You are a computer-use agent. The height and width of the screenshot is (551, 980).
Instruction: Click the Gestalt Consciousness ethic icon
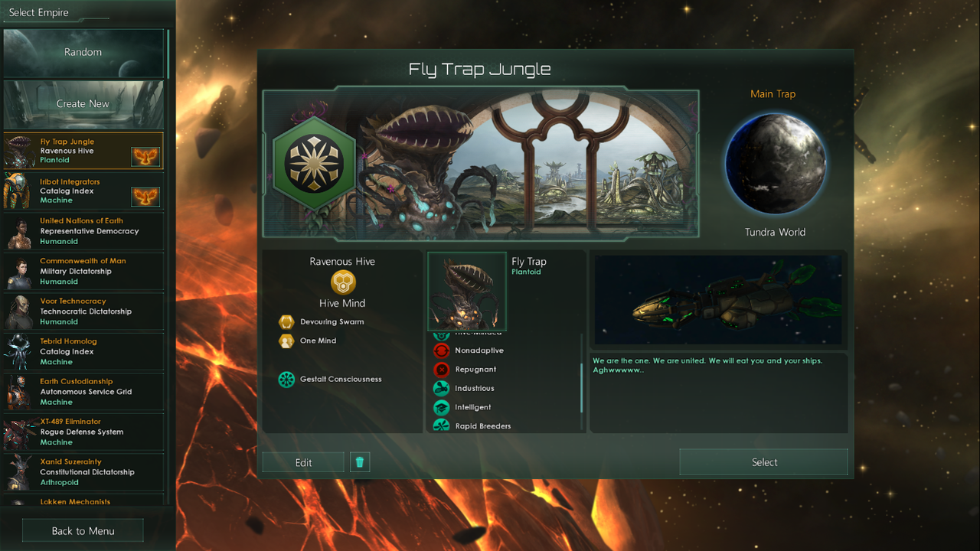tap(286, 380)
